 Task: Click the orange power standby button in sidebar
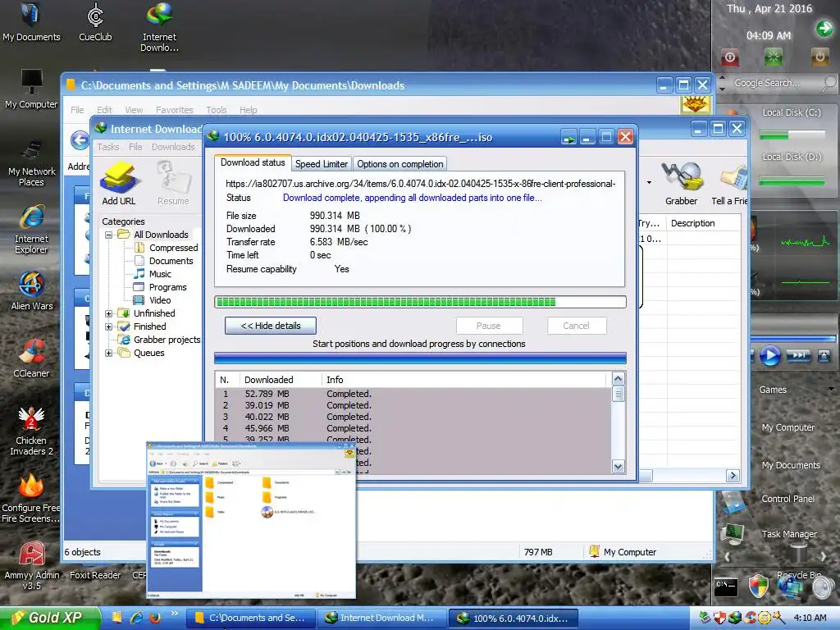click(x=819, y=57)
